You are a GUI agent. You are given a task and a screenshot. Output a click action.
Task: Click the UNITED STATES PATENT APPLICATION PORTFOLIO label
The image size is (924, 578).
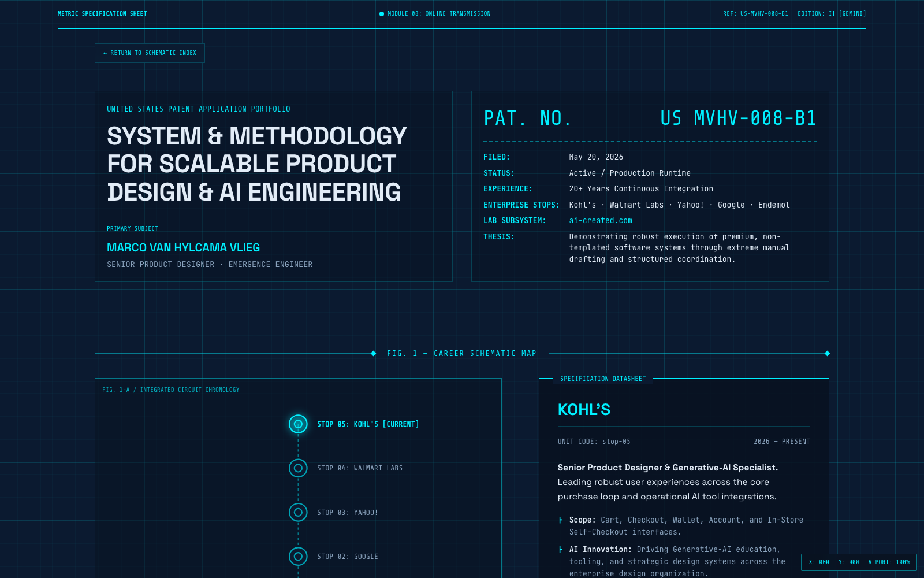point(199,109)
